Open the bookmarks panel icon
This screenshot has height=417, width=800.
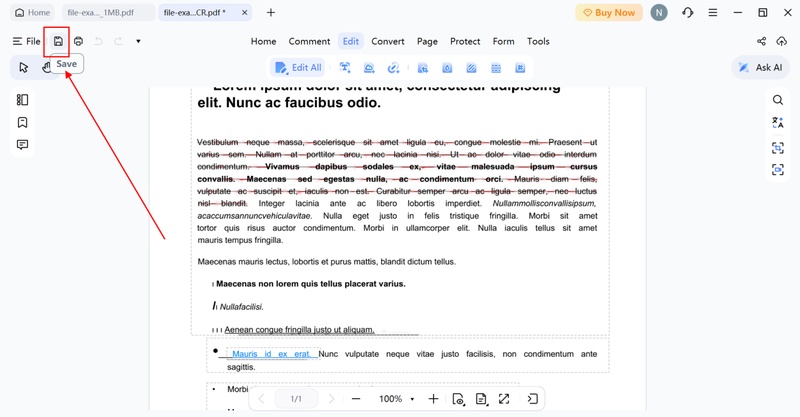coord(22,122)
